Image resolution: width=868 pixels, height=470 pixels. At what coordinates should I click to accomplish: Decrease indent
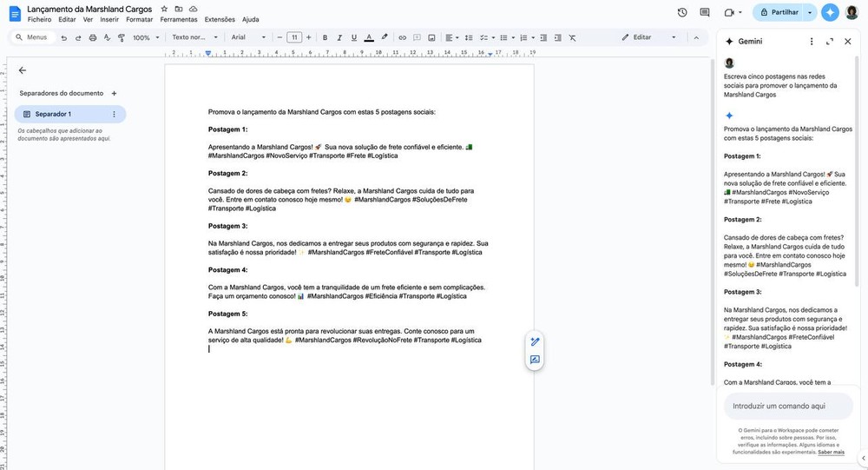[543, 37]
